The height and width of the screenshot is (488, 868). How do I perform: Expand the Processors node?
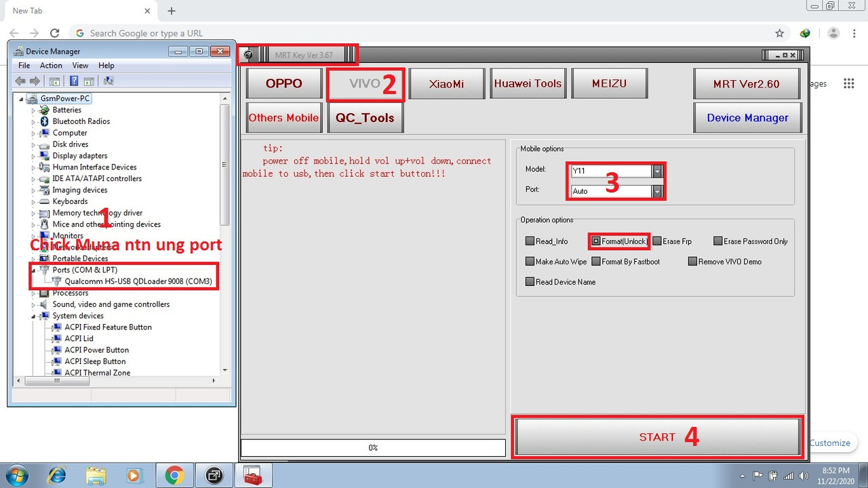coord(33,293)
